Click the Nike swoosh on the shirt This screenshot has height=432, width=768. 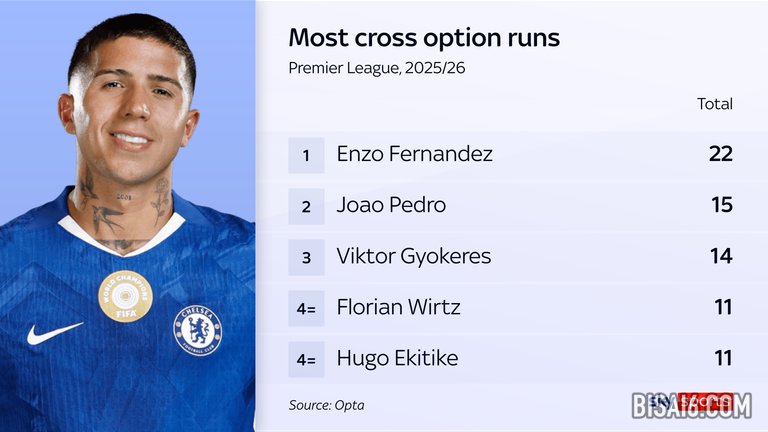pos(54,332)
